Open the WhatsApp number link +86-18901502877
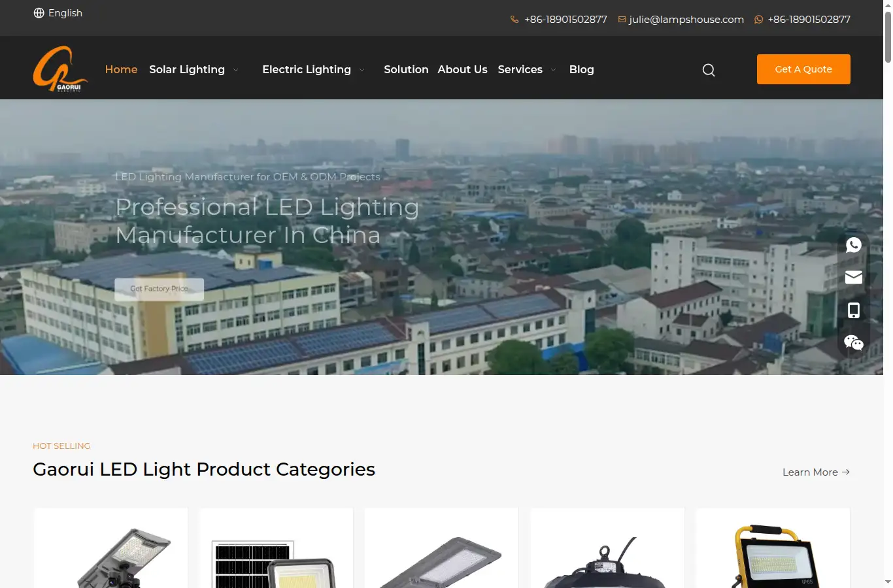 click(809, 20)
